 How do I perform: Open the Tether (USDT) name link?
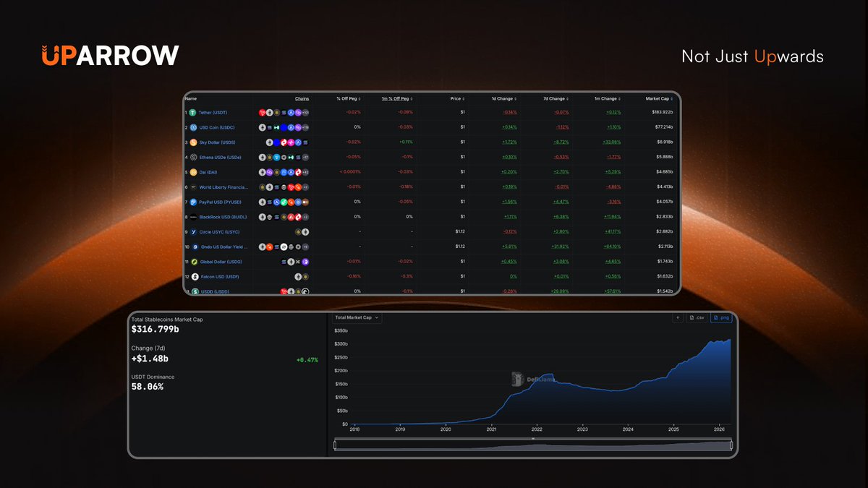pos(213,113)
